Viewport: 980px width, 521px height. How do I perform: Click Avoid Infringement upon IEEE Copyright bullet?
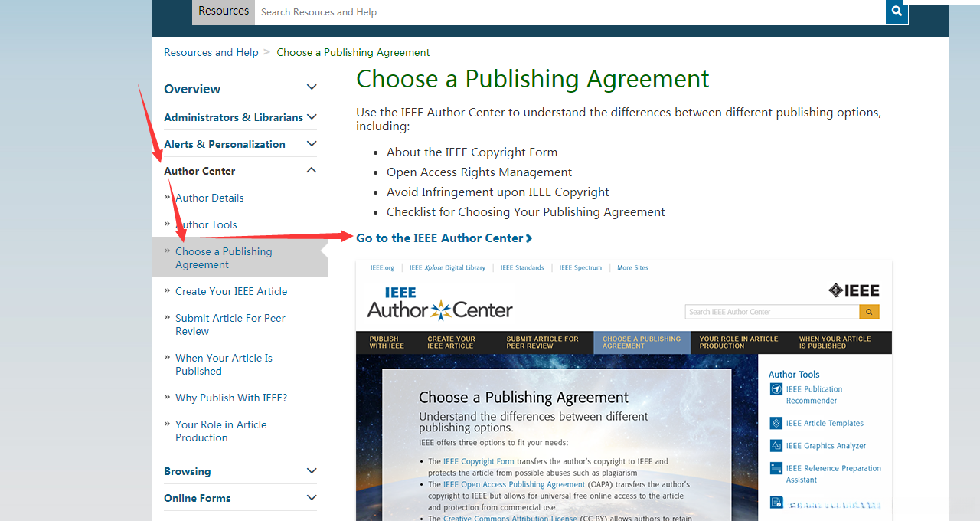498,192
